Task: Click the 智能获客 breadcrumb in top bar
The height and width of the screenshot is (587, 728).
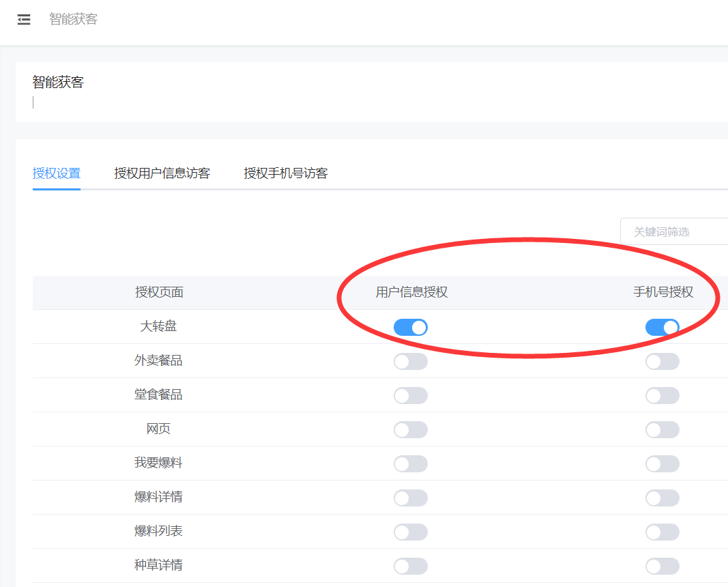Action: click(x=74, y=19)
